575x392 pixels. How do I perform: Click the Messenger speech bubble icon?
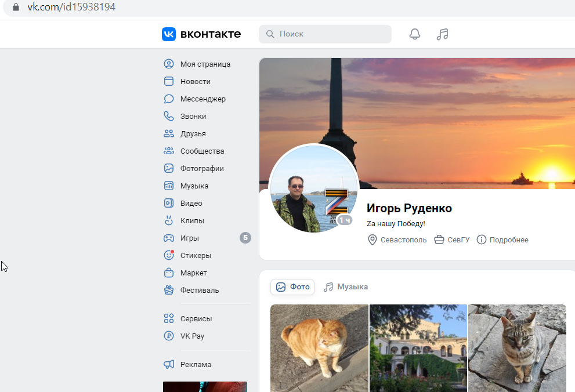click(169, 99)
